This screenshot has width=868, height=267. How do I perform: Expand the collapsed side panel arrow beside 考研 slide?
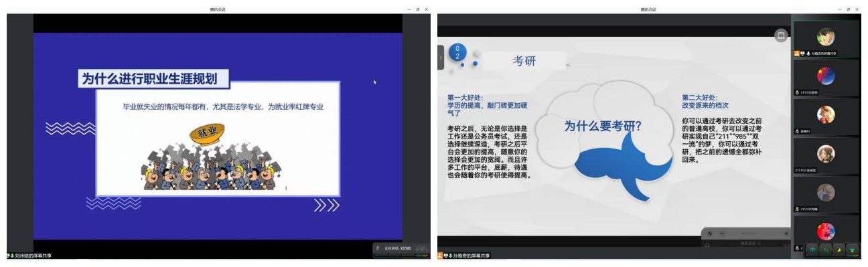point(440,58)
